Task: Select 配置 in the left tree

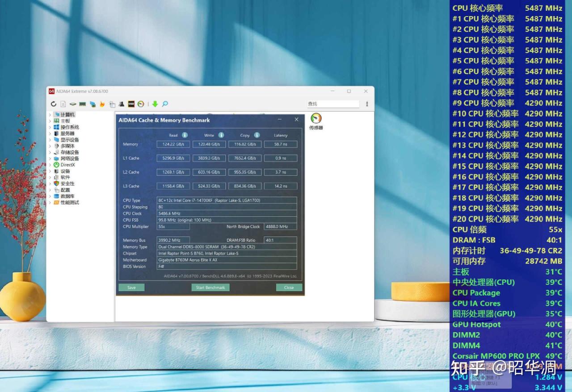Action: (65, 190)
